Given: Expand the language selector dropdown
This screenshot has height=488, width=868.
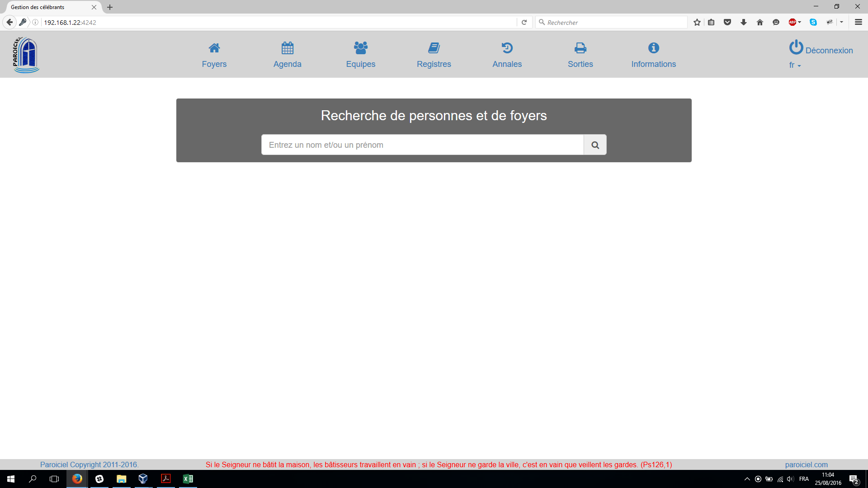Looking at the screenshot, I should click(x=795, y=66).
